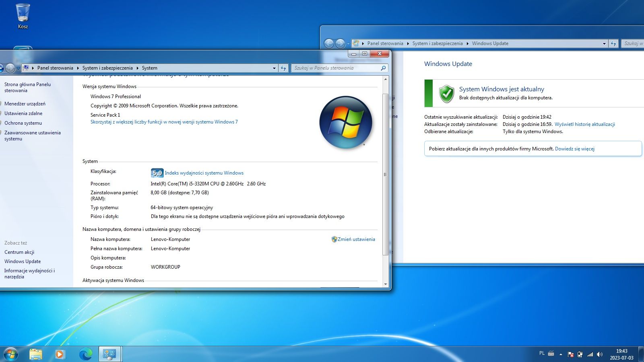Click the PL language indicator

[x=542, y=353]
